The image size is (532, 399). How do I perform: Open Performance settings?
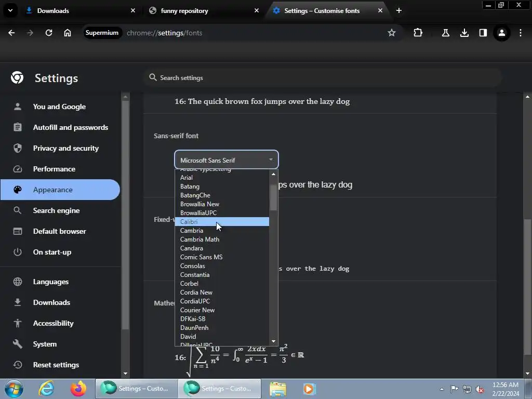click(x=60, y=169)
